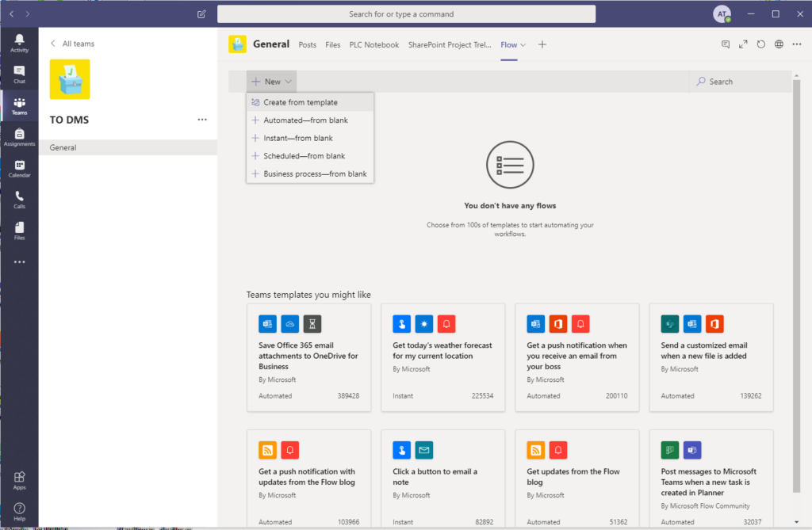Expand the Flow tab to full screen
This screenshot has height=530, width=812.
point(743,44)
